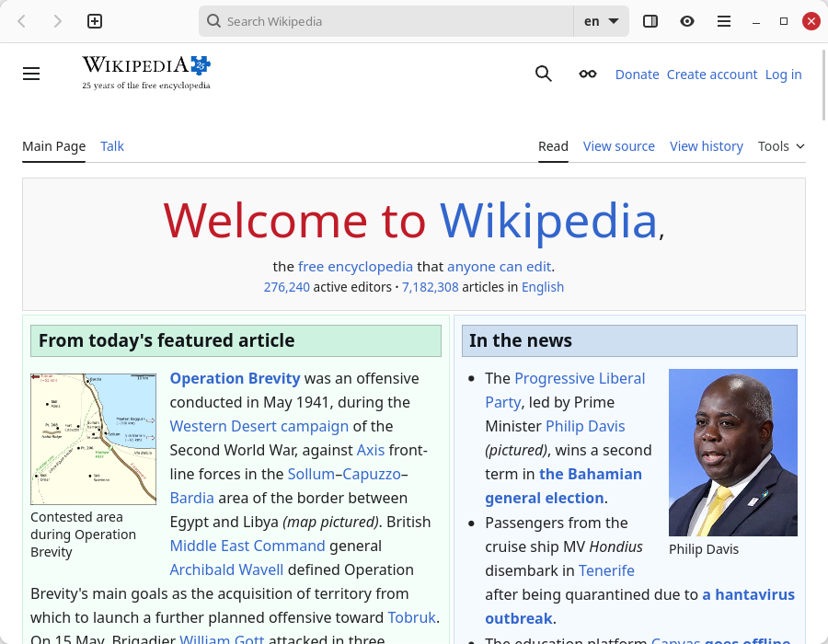Open a new tab with plus icon

95,21
